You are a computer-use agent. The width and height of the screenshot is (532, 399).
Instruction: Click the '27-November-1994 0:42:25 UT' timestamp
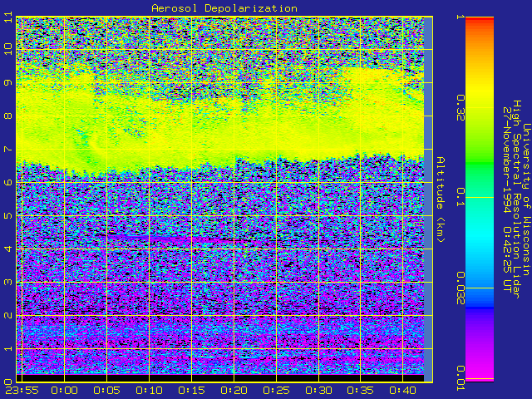tap(508, 199)
